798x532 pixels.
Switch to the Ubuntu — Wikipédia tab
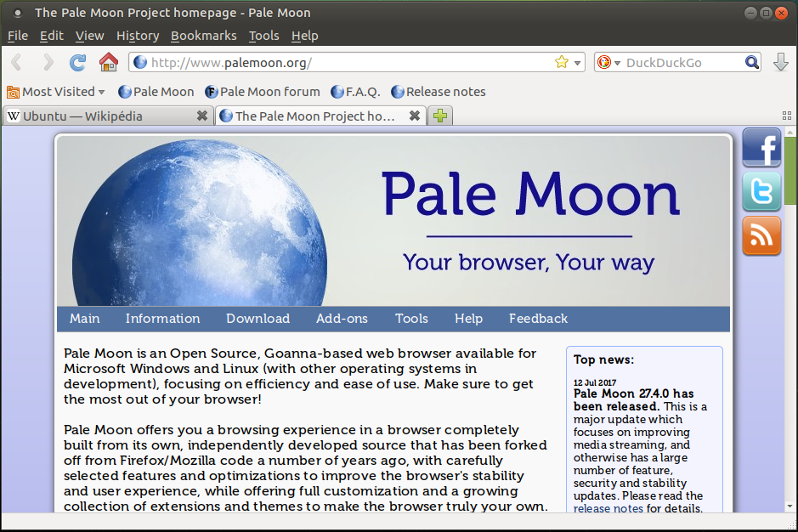(x=108, y=116)
